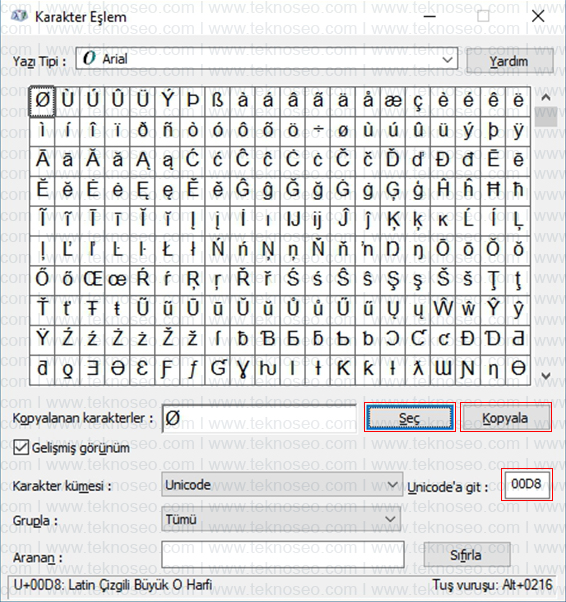Select the lowercase ş character
This screenshot has height=602, width=566.
point(418,280)
